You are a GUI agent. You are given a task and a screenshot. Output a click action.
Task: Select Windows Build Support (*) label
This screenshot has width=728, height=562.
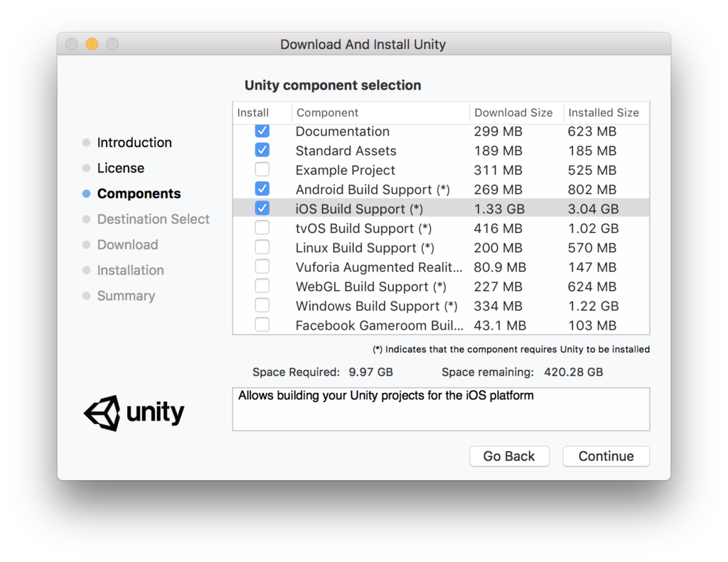(377, 306)
